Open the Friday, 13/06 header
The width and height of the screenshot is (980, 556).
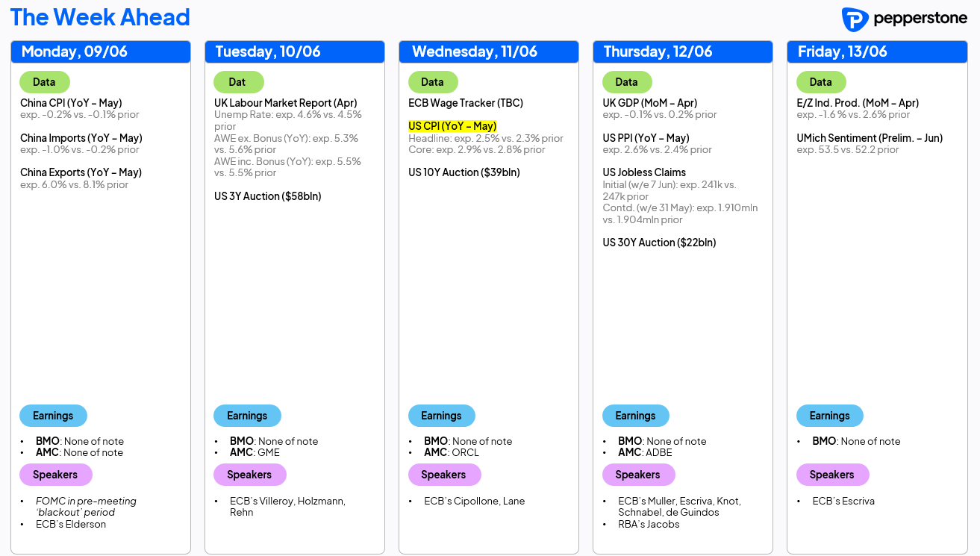coord(877,51)
